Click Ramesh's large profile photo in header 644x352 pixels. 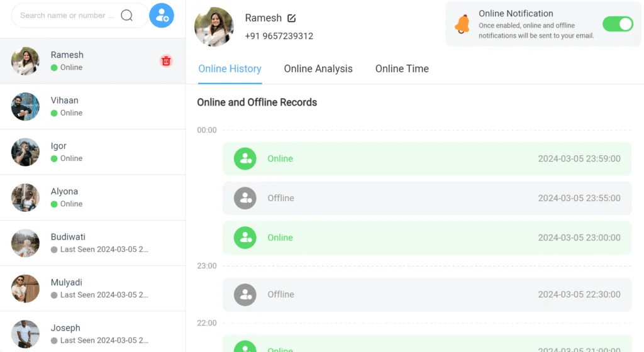214,27
